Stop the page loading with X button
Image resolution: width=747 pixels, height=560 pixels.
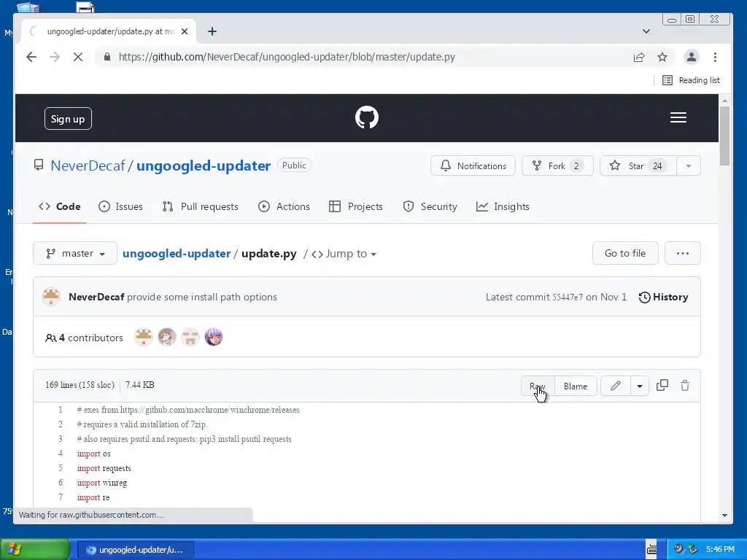tap(78, 57)
